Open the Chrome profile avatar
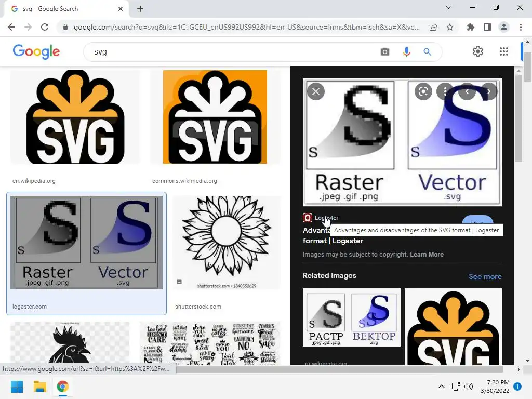Viewport: 532px width, 399px height. (x=504, y=27)
